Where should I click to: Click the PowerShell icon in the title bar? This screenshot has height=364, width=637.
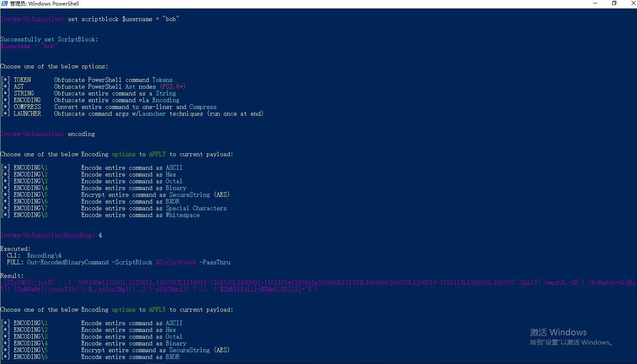4,4
